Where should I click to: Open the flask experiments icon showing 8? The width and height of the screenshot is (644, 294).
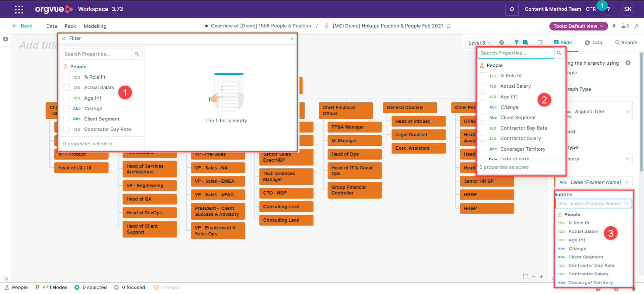(625, 26)
